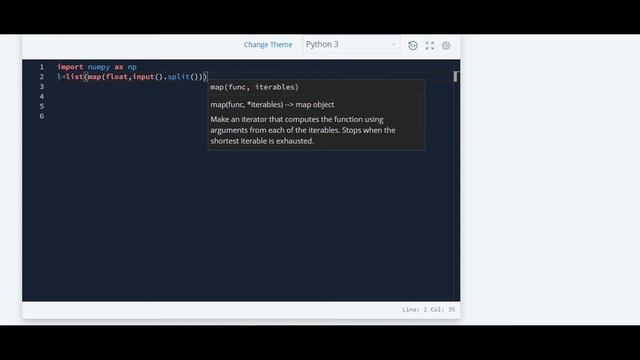Click line number 5 in gutter
The image size is (640, 360).
[x=42, y=106]
